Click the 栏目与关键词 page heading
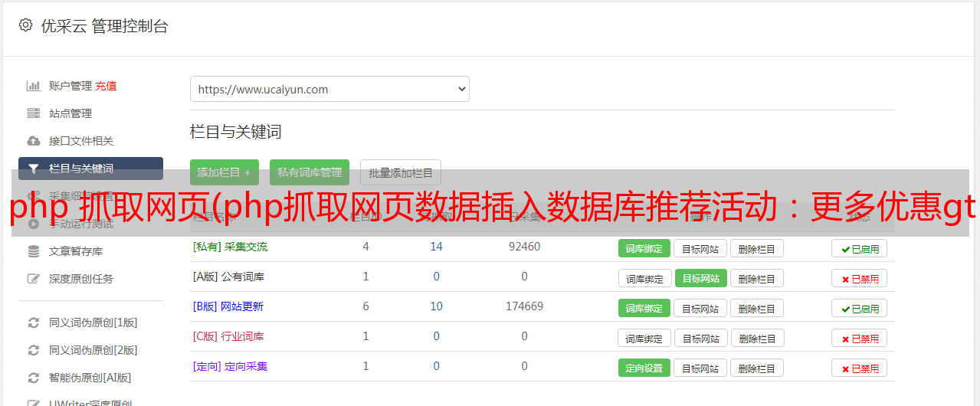Image resolution: width=980 pixels, height=406 pixels. click(236, 132)
